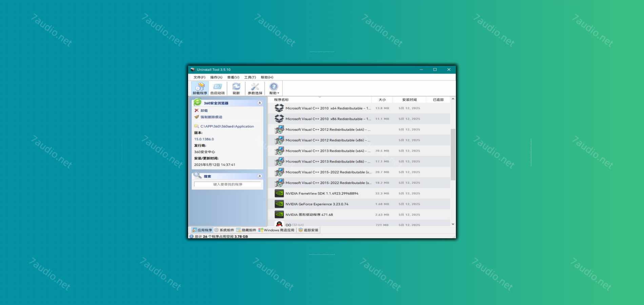
Task: Maximize the Uninstall Tool window
Action: [435, 69]
